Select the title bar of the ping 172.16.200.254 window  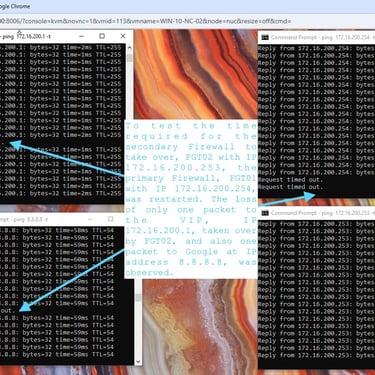coord(316,37)
